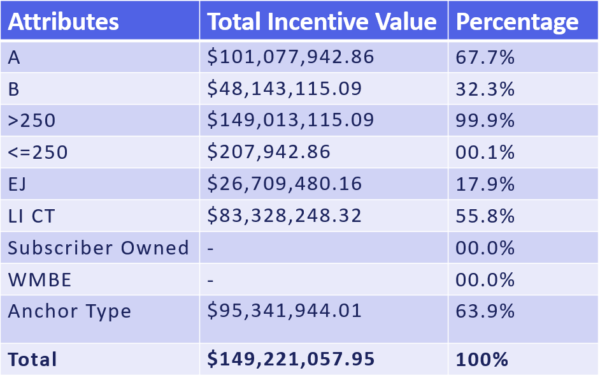Select the Total Incentive Value header
This screenshot has width=600, height=375.
[x=324, y=20]
